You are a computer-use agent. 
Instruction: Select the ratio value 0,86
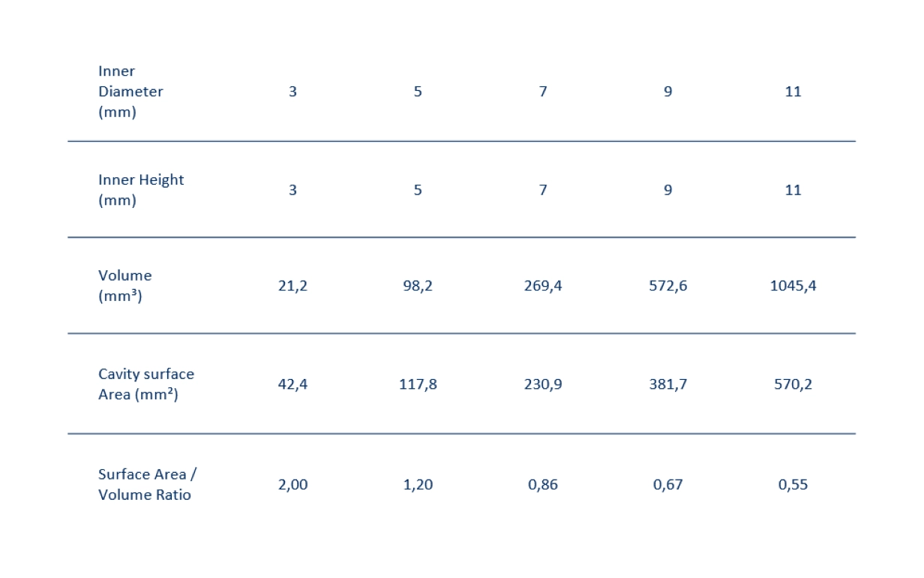point(543,484)
